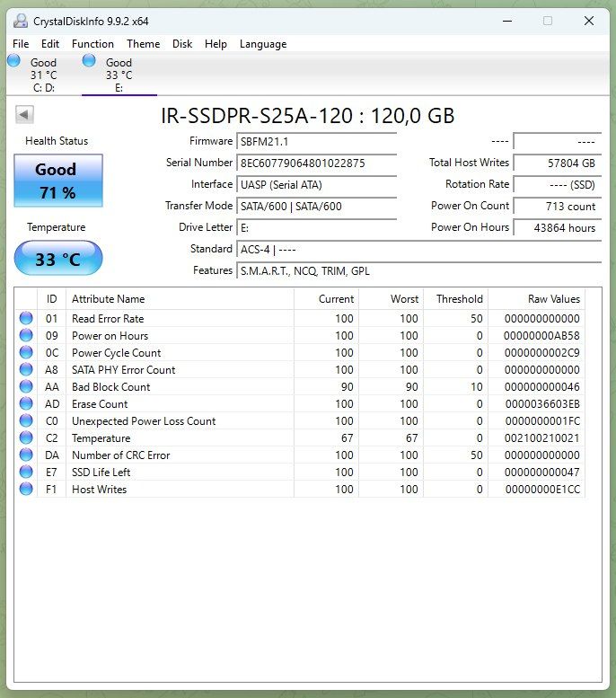Click raw value 0000036603EB
Screen dimensions: 616x698
[542, 403]
